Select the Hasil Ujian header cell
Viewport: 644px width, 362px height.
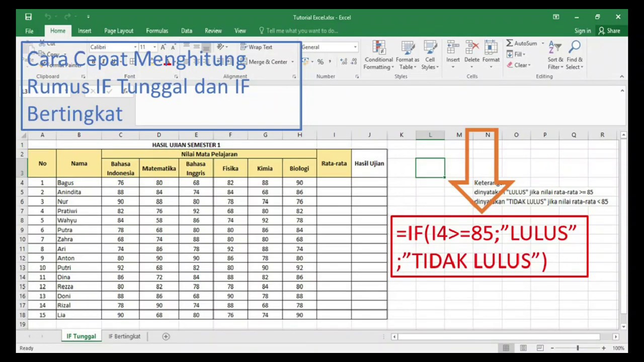(369, 163)
